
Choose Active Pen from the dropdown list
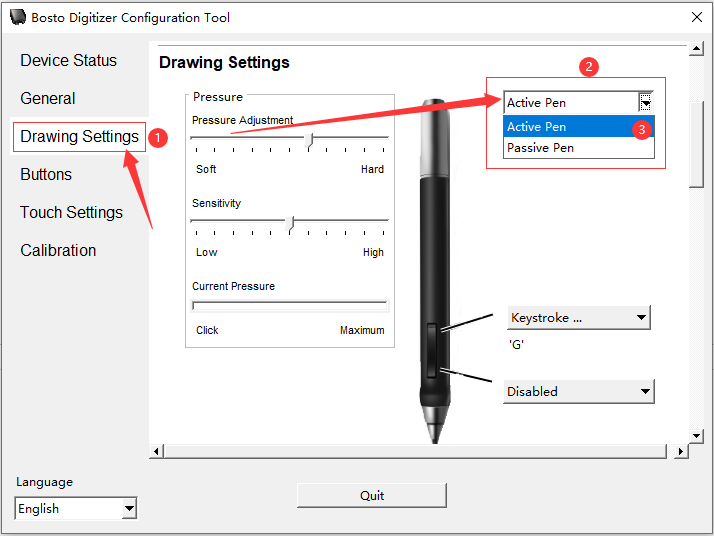pos(579,127)
